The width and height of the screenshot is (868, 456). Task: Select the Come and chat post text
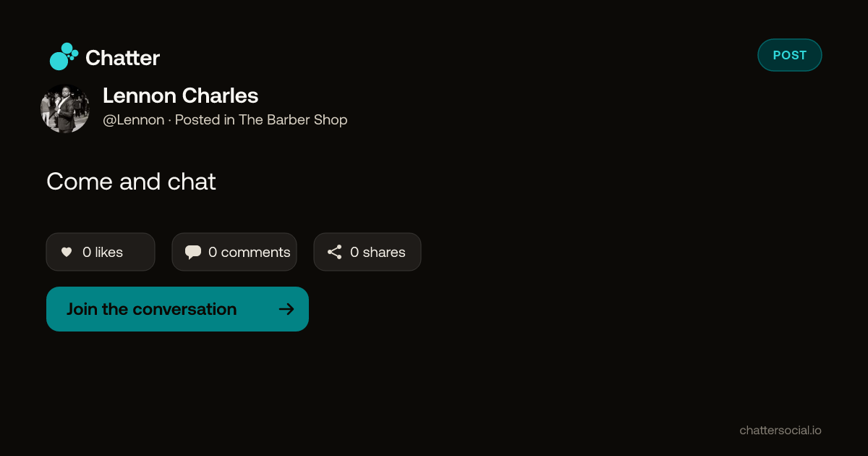(131, 181)
